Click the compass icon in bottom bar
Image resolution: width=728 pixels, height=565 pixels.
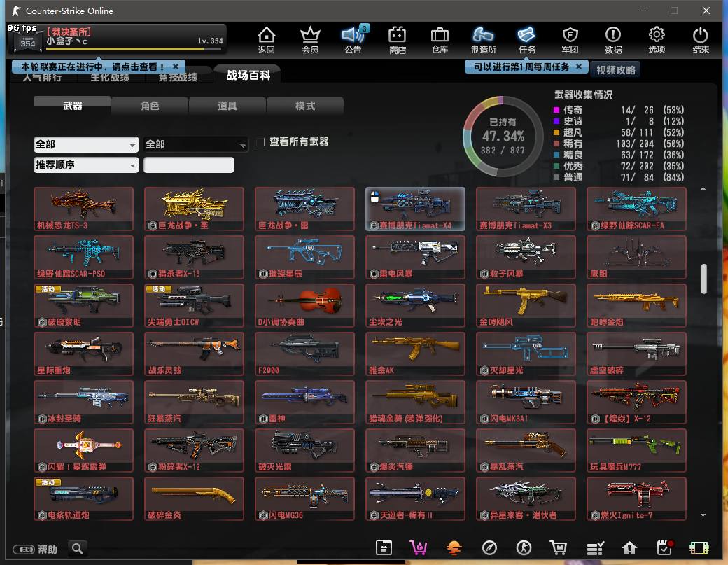coord(489,548)
